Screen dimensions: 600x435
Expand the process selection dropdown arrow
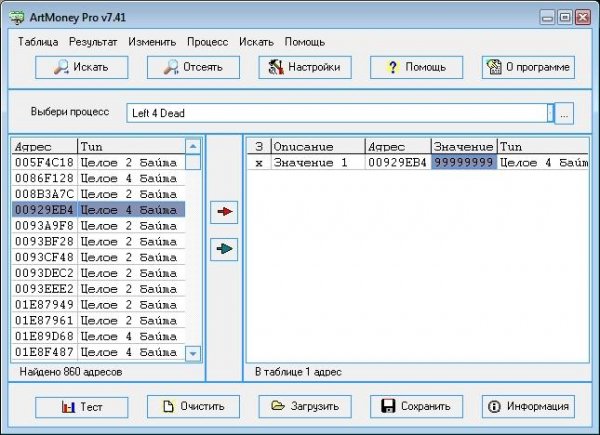point(550,113)
